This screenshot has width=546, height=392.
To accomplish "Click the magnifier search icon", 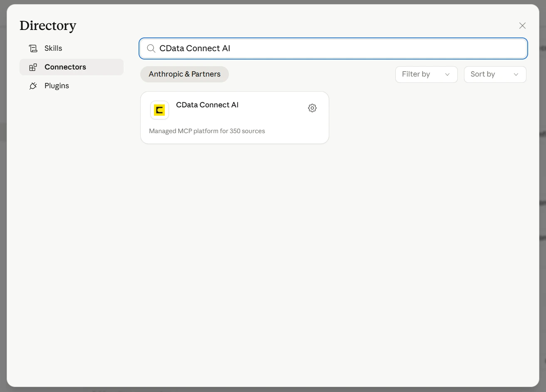I will pos(151,49).
